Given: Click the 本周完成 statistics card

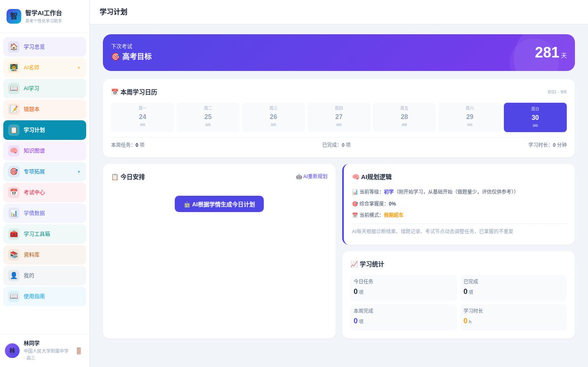Looking at the screenshot, I should tap(403, 317).
